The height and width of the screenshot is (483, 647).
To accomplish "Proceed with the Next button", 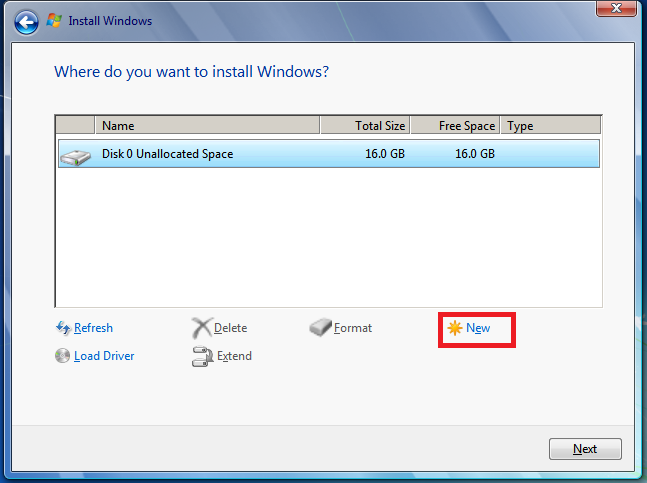I will [585, 449].
